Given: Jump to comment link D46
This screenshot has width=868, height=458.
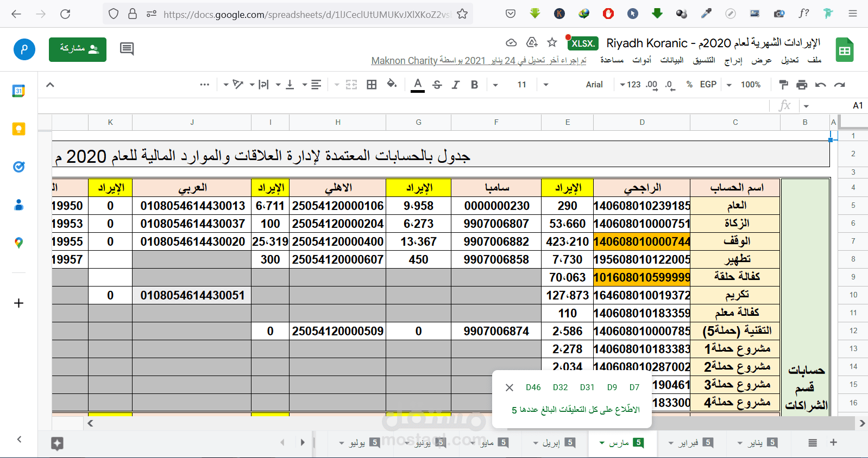Looking at the screenshot, I should (533, 387).
